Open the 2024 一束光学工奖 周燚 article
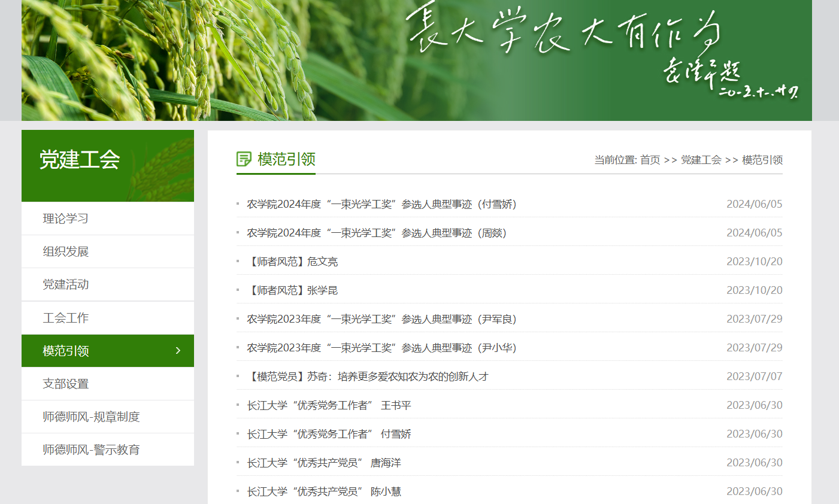The height and width of the screenshot is (504, 839). click(377, 233)
